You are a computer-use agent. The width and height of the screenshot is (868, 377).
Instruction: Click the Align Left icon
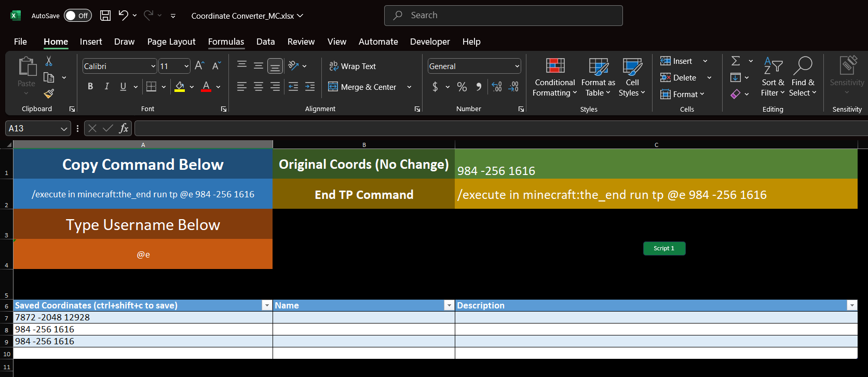[242, 87]
